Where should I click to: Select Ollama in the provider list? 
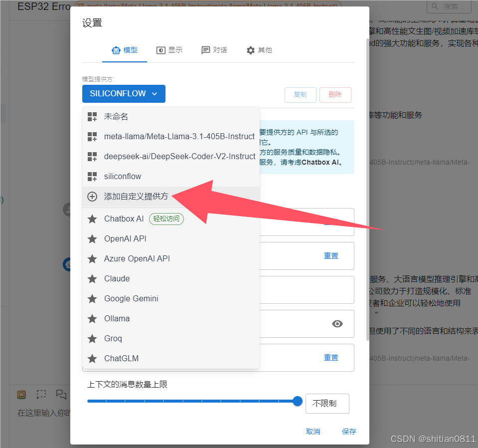pos(171,319)
